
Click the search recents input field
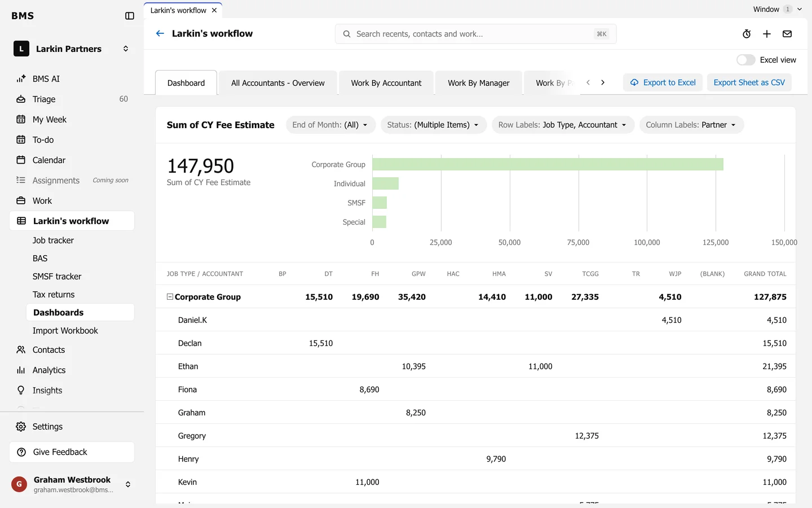[x=475, y=34]
